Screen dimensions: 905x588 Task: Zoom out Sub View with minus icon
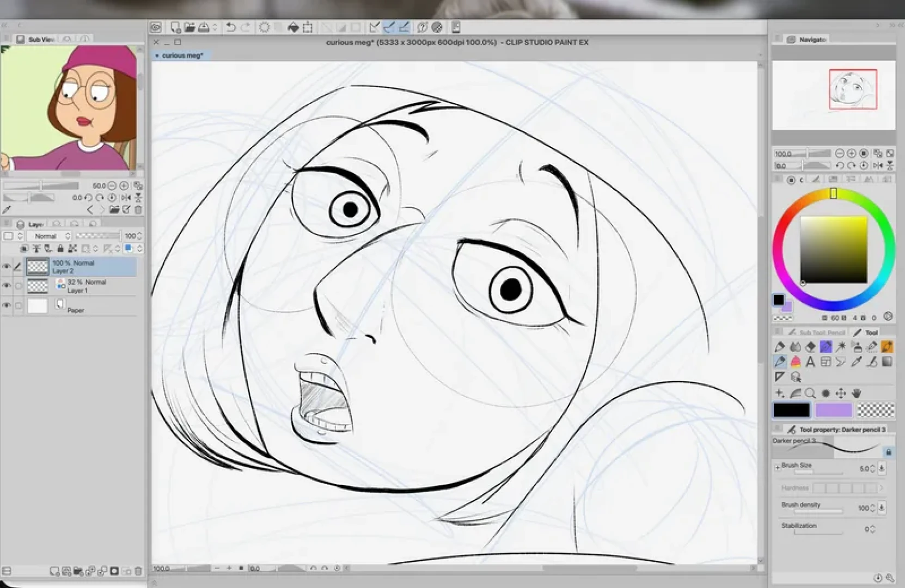pos(112,186)
